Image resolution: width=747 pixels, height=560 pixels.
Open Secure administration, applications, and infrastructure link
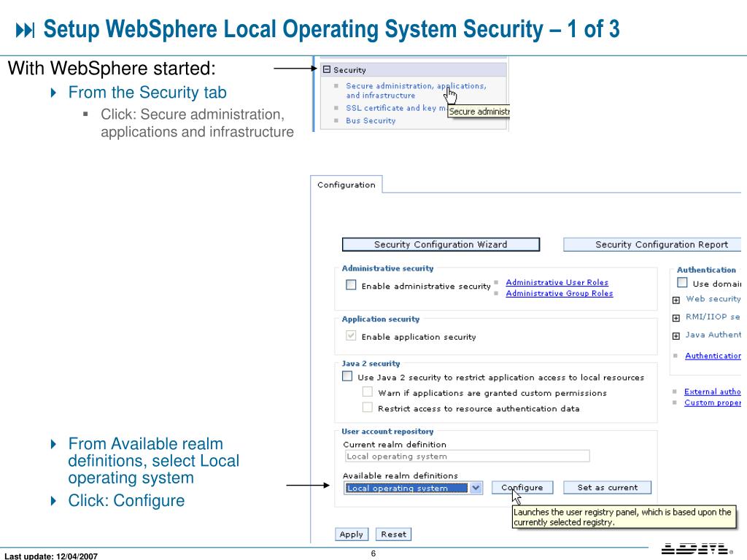click(416, 90)
